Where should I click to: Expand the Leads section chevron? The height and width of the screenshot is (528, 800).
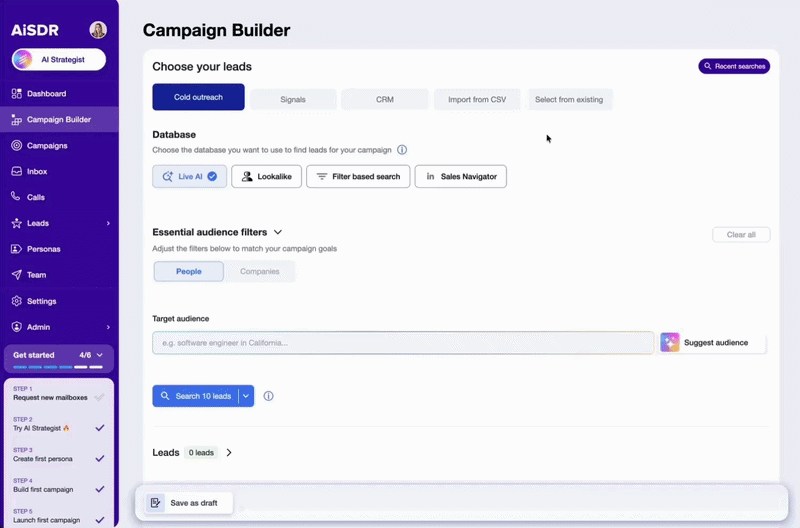tap(229, 453)
